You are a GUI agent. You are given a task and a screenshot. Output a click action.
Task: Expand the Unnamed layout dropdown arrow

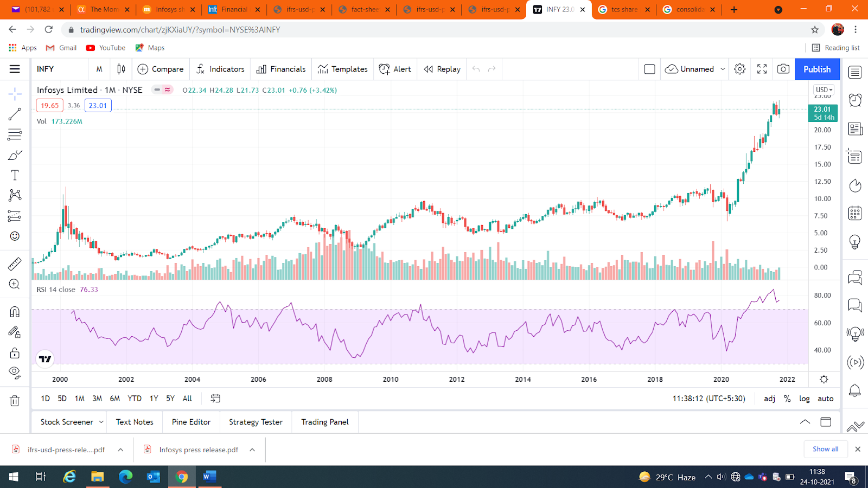723,69
